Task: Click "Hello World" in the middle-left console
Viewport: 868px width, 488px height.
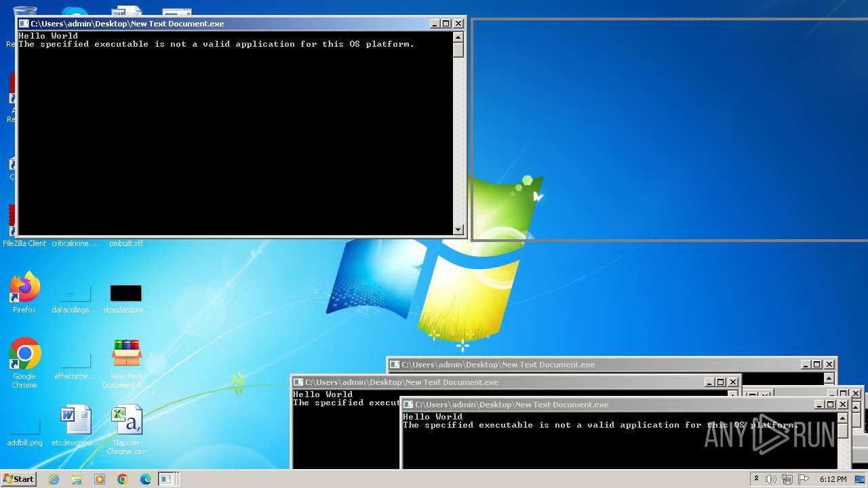Action: (323, 394)
